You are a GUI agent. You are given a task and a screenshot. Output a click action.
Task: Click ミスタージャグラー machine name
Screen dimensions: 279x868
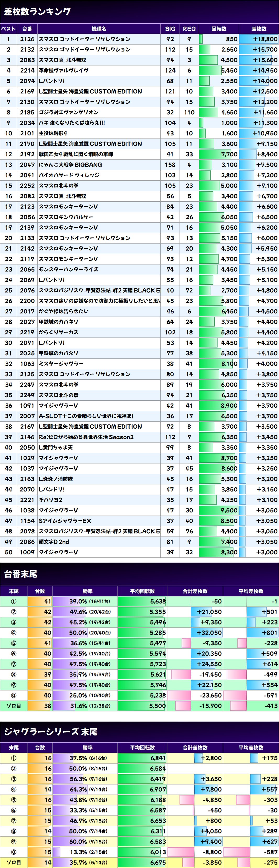tap(61, 364)
